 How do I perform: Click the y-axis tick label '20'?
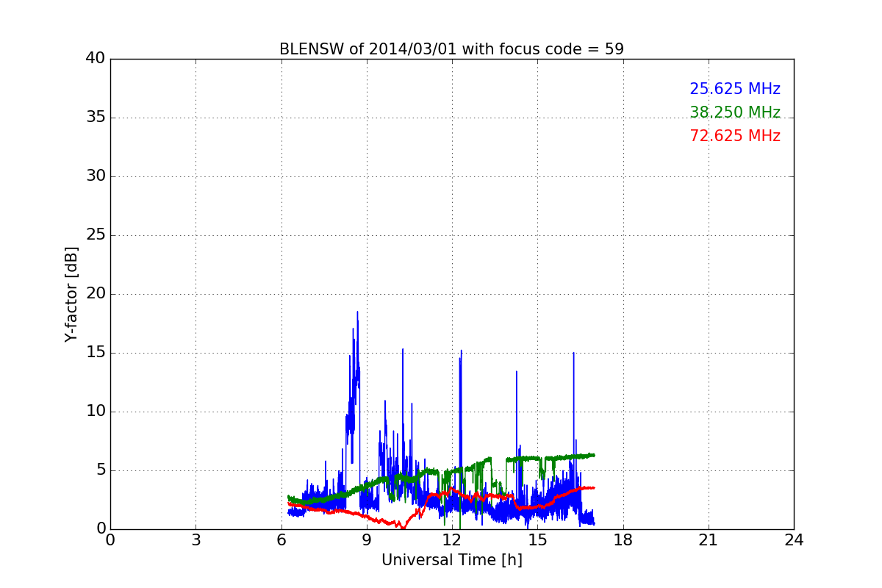pos(96,294)
